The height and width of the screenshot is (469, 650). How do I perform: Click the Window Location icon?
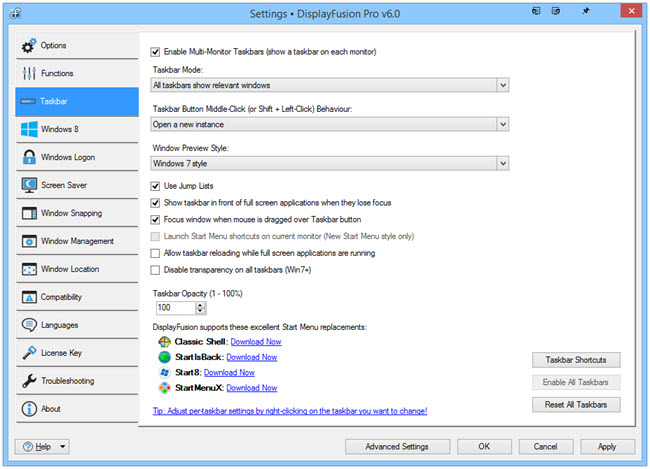tap(29, 269)
